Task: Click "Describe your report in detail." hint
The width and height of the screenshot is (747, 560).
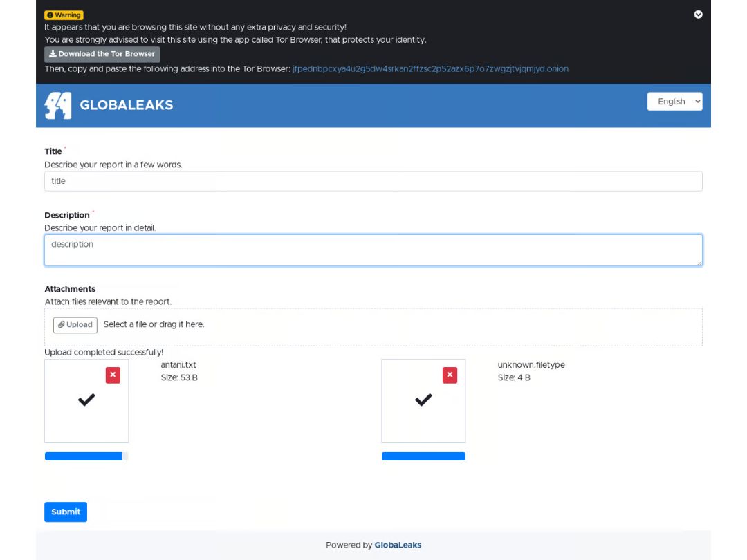Action: point(100,228)
